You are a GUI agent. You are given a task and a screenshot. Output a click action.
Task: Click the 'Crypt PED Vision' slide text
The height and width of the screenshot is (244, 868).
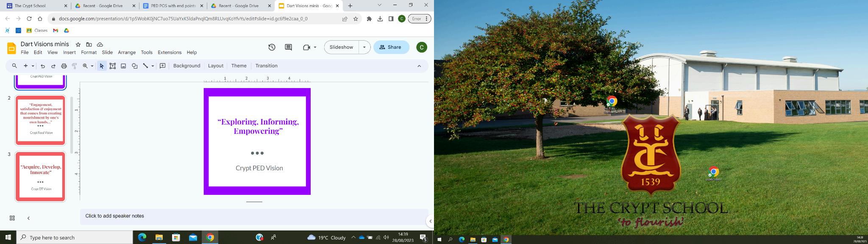[259, 168]
